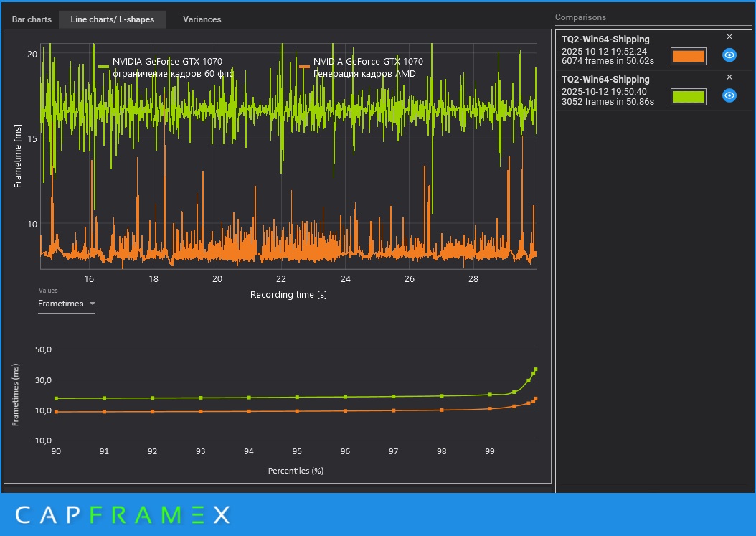Click the 22 seconds tick on time axis
The width and height of the screenshot is (756, 536).
[x=281, y=279]
